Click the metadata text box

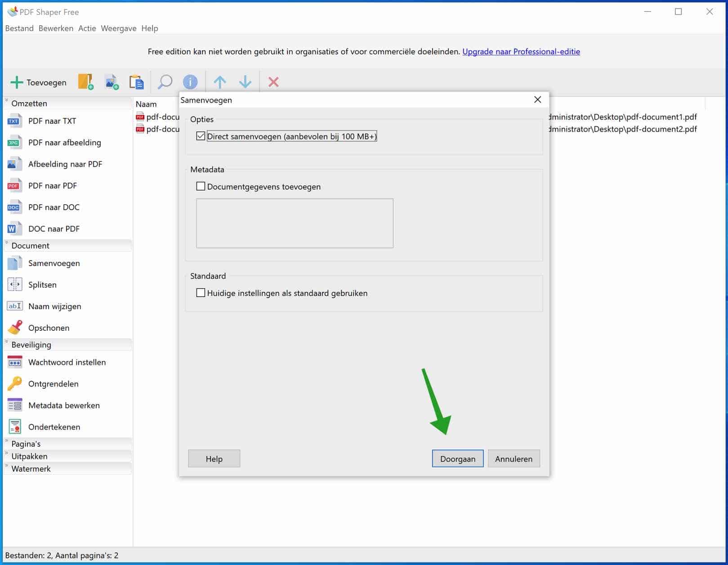pyautogui.click(x=295, y=223)
